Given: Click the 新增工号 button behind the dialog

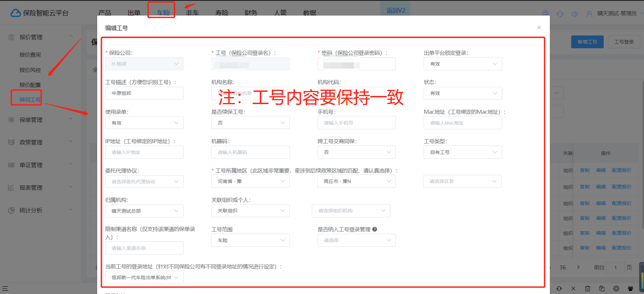Looking at the screenshot, I should coord(588,42).
